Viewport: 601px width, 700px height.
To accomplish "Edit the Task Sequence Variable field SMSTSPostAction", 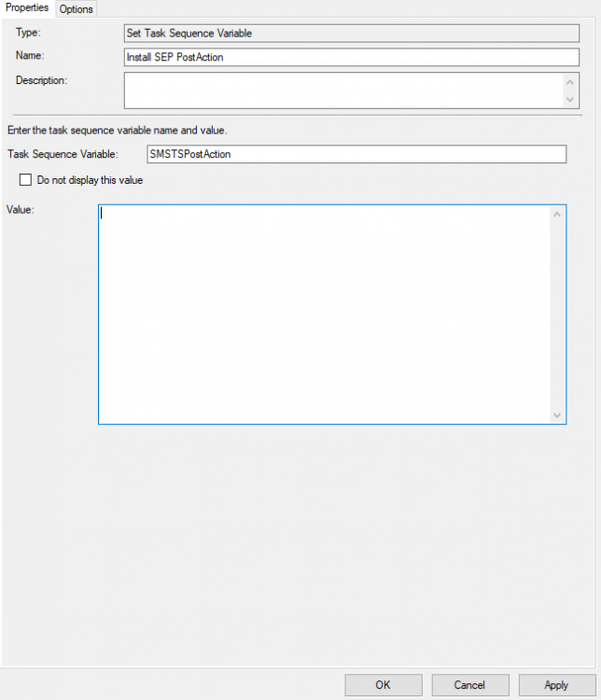I will coord(356,154).
